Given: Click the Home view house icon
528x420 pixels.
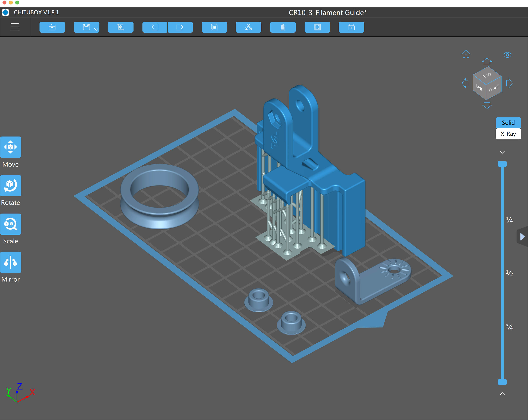Looking at the screenshot, I should (x=466, y=54).
